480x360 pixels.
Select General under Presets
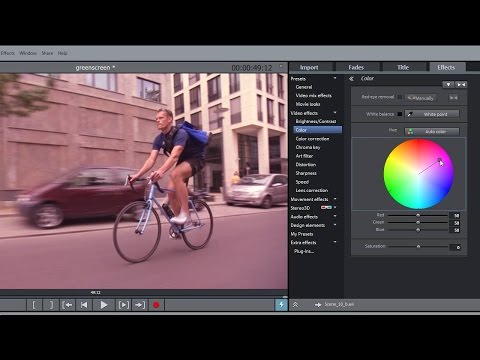(304, 87)
